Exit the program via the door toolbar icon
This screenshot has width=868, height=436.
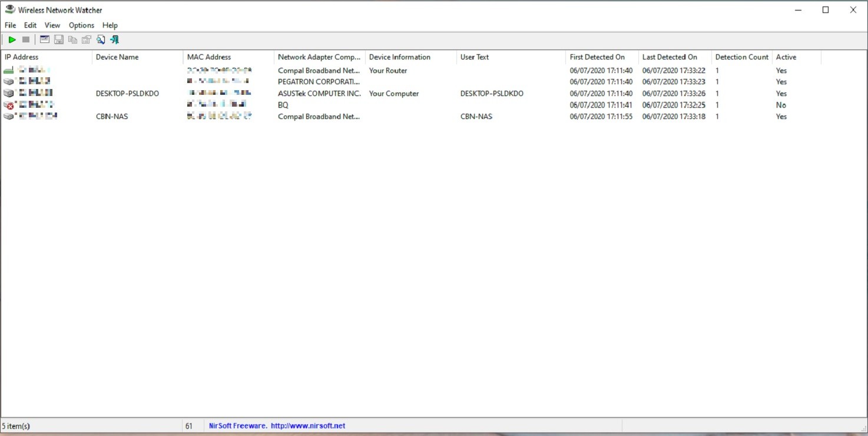115,39
